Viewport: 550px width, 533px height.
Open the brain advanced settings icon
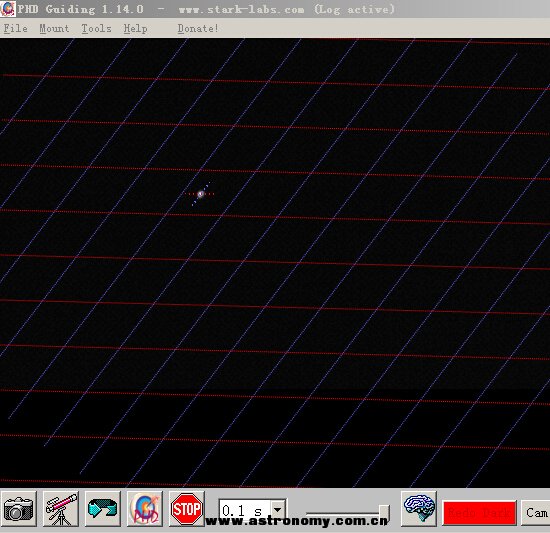pos(419,509)
